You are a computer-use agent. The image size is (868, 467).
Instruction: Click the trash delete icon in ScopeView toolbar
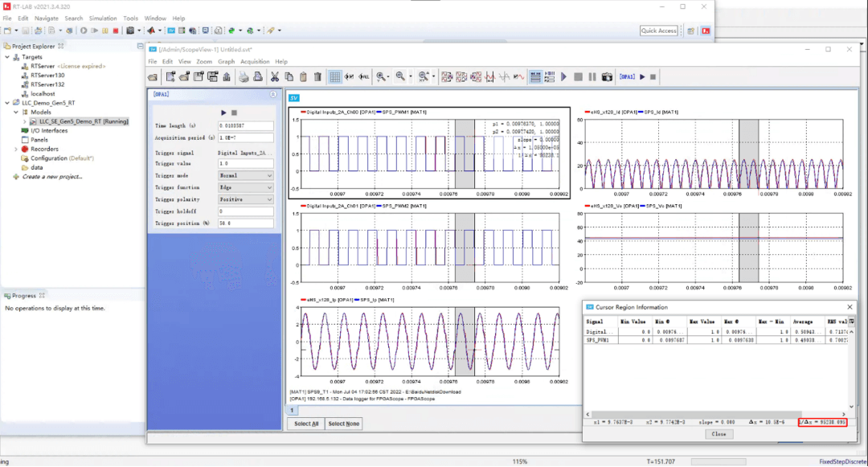[317, 77]
